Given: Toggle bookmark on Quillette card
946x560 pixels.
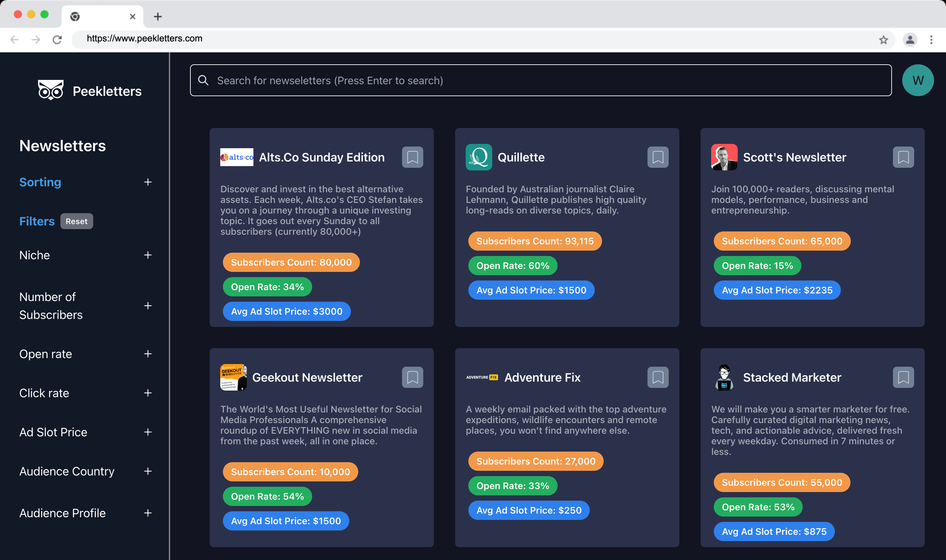Looking at the screenshot, I should click(x=658, y=157).
